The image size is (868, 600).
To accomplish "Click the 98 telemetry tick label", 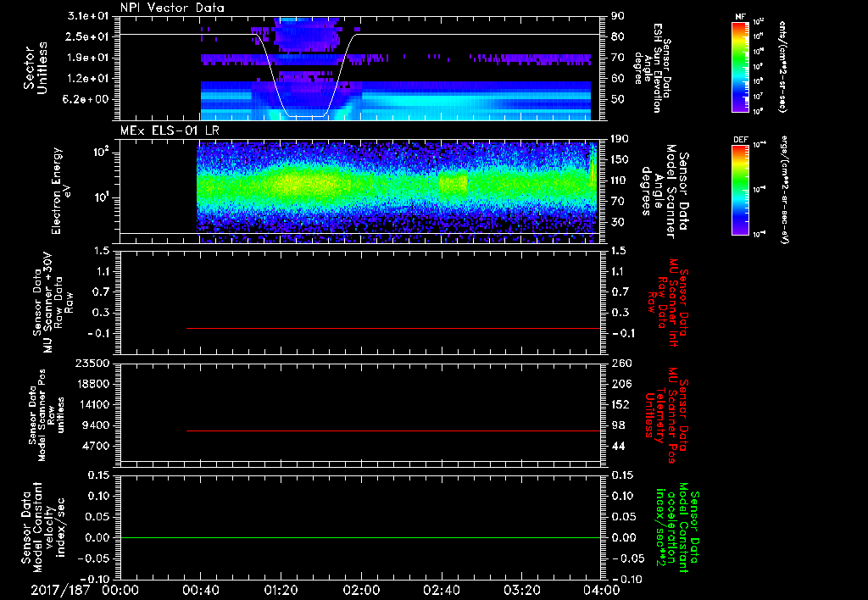I will [x=617, y=425].
